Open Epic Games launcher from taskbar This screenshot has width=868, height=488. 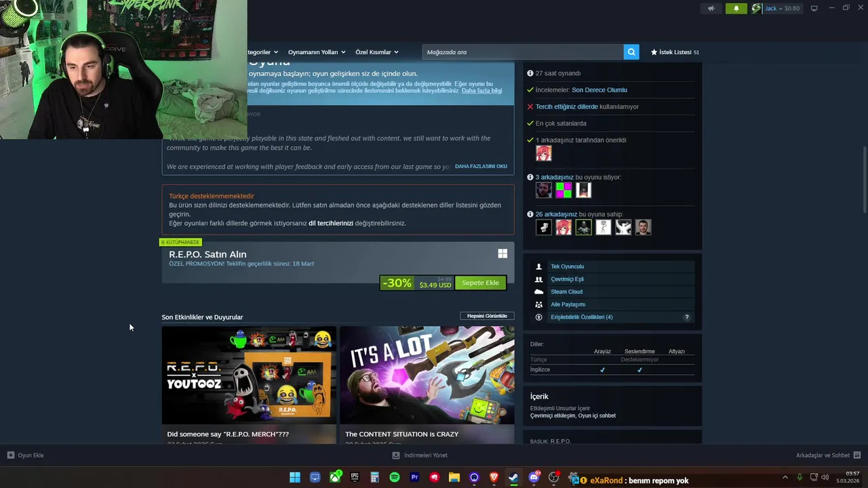pyautogui.click(x=355, y=478)
